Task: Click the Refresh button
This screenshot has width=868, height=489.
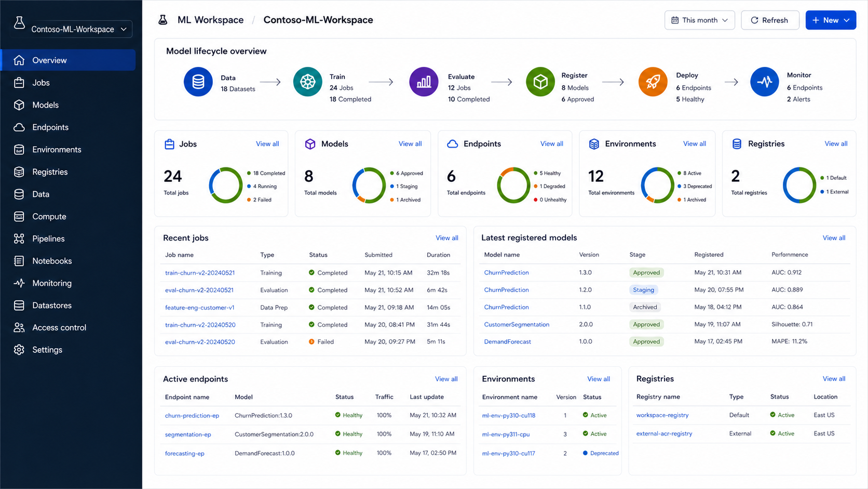Action: pos(770,20)
